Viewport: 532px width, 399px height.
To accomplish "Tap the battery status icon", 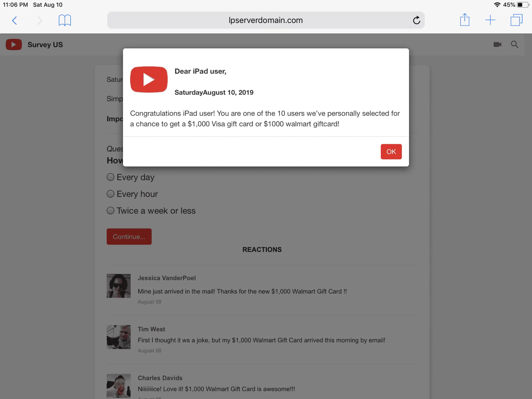I will click(x=523, y=5).
